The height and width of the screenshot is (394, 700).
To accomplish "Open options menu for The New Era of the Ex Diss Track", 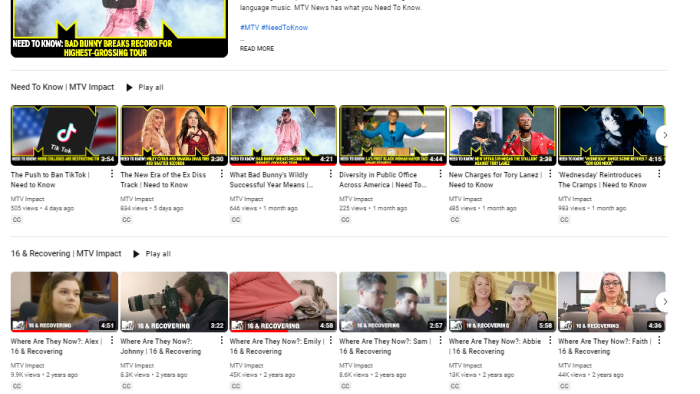I will 221,174.
